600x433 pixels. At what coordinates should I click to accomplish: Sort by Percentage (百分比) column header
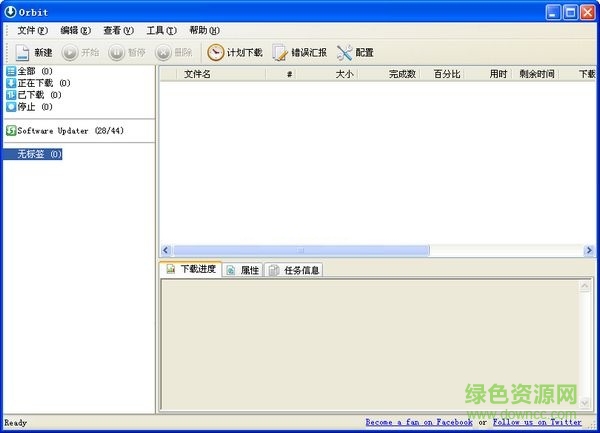coord(443,74)
